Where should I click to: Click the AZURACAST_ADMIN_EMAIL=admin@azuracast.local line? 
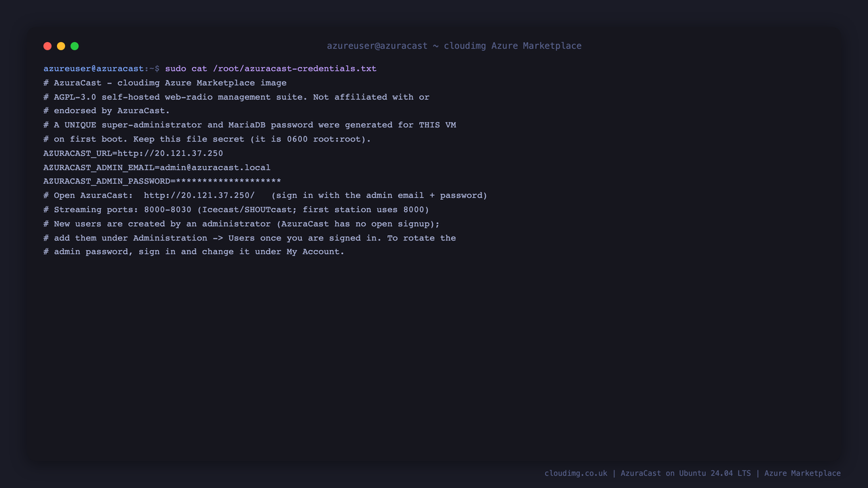point(157,167)
